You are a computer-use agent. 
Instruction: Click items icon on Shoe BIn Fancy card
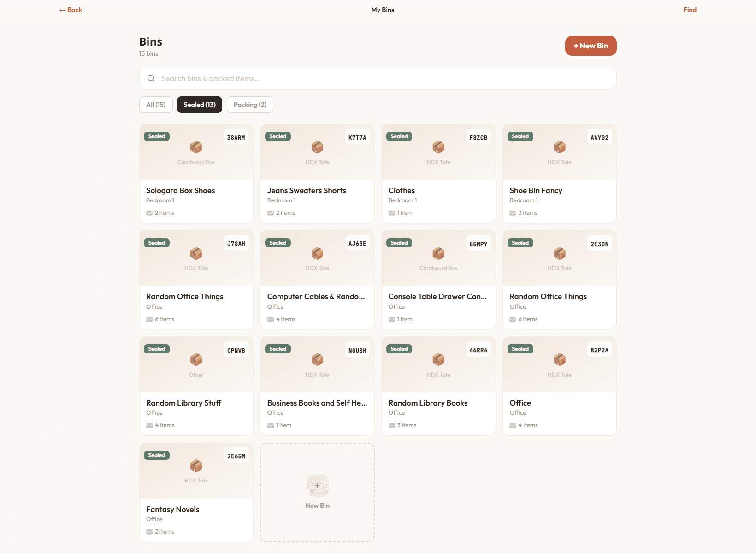(x=513, y=213)
